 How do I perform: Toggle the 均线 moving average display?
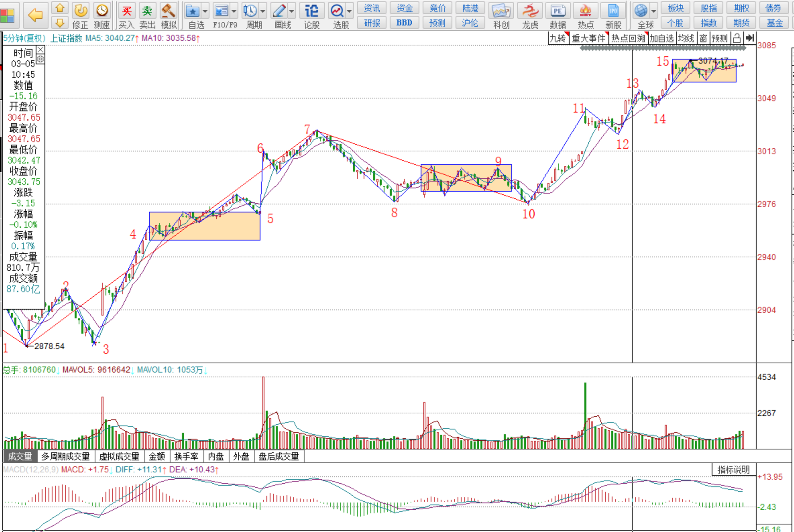[686, 38]
